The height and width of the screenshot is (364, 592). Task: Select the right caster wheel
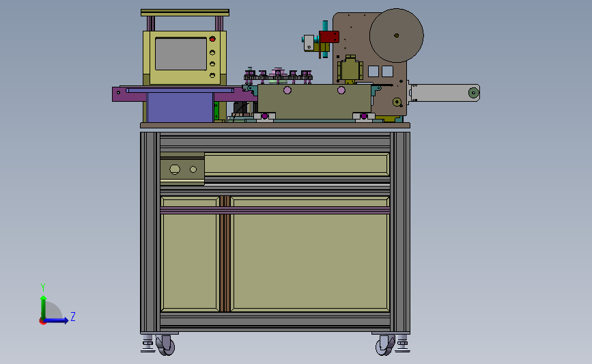click(x=384, y=346)
